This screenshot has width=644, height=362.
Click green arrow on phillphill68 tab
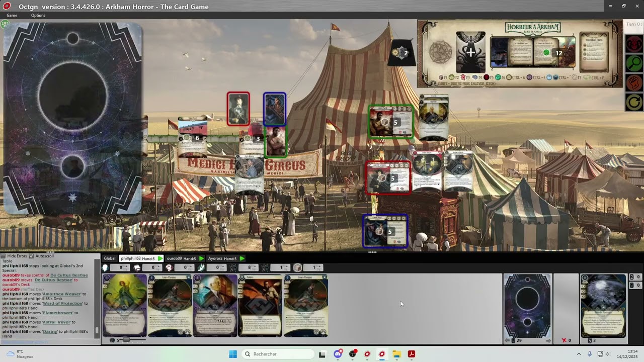point(160,258)
